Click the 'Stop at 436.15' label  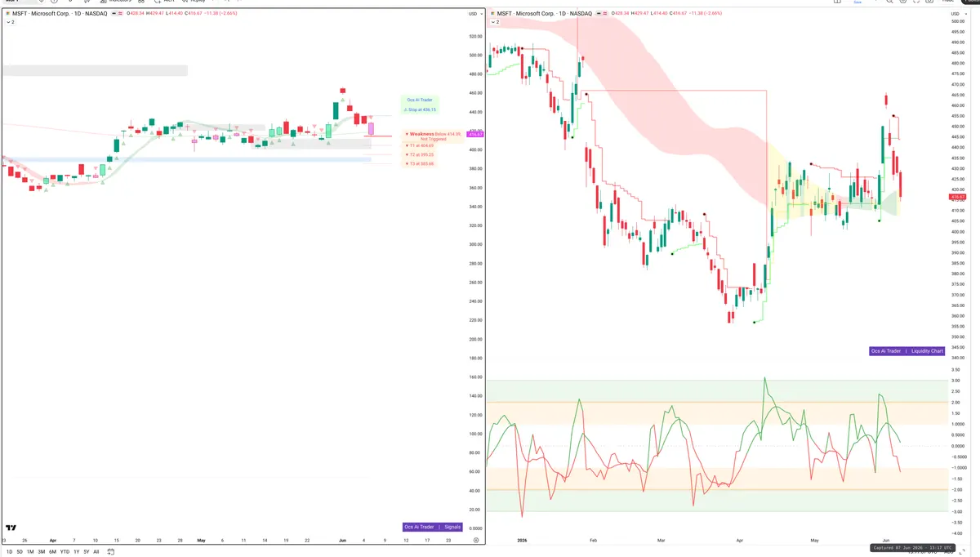click(420, 109)
